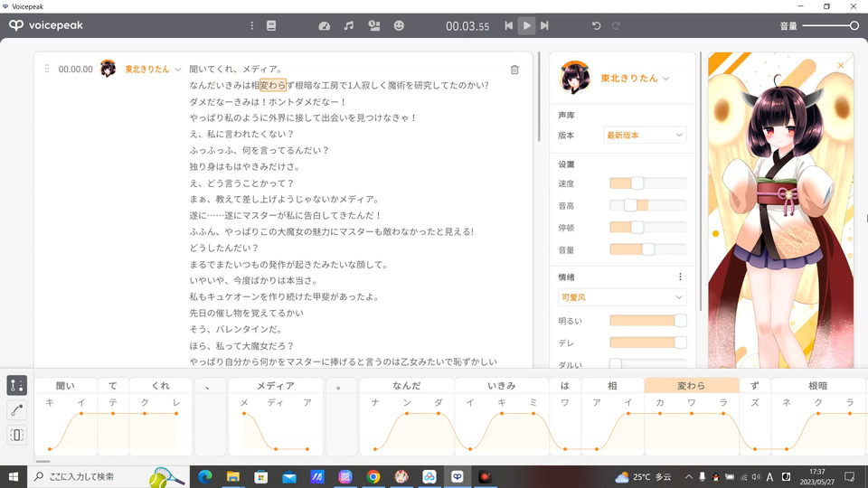Select the 聞い phrase segment
Screen dimensions: 868x488
pos(65,386)
